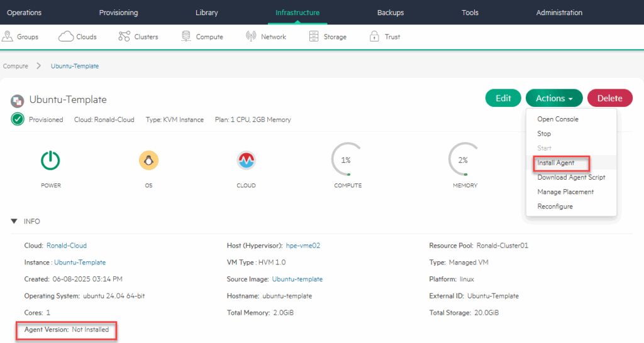Click the Groups icon in sub-navigation
The image size is (644, 343).
[8, 36]
